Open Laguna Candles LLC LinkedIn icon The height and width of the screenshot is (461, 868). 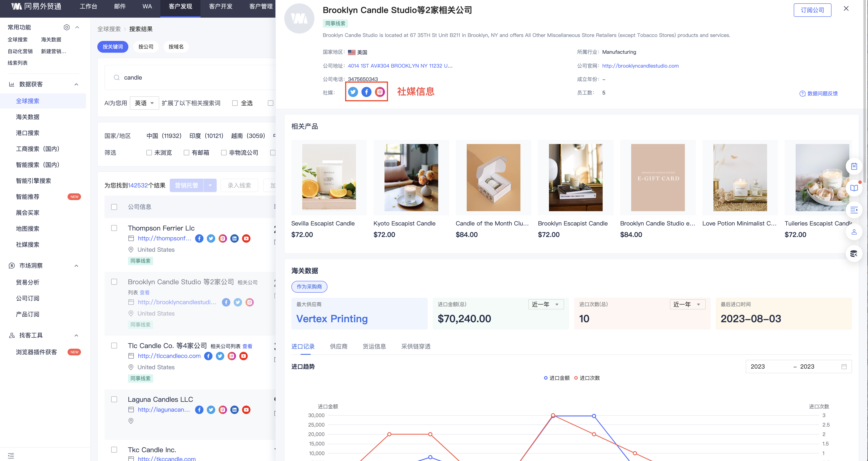[235, 410]
